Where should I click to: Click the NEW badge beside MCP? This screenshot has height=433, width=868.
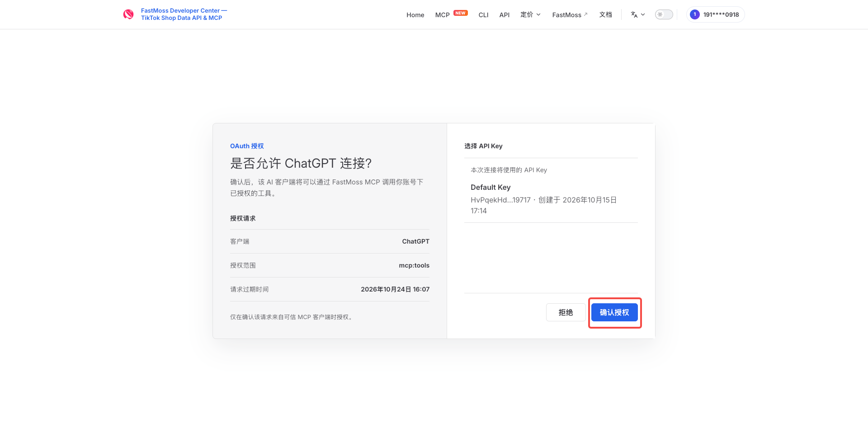[461, 13]
